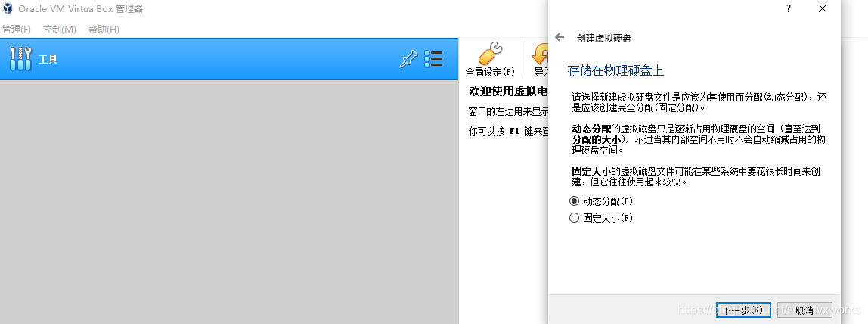Click the 欢迎使用虚拟电 welcome heading
Image resolution: width=868 pixels, height=324 pixels.
(x=508, y=91)
